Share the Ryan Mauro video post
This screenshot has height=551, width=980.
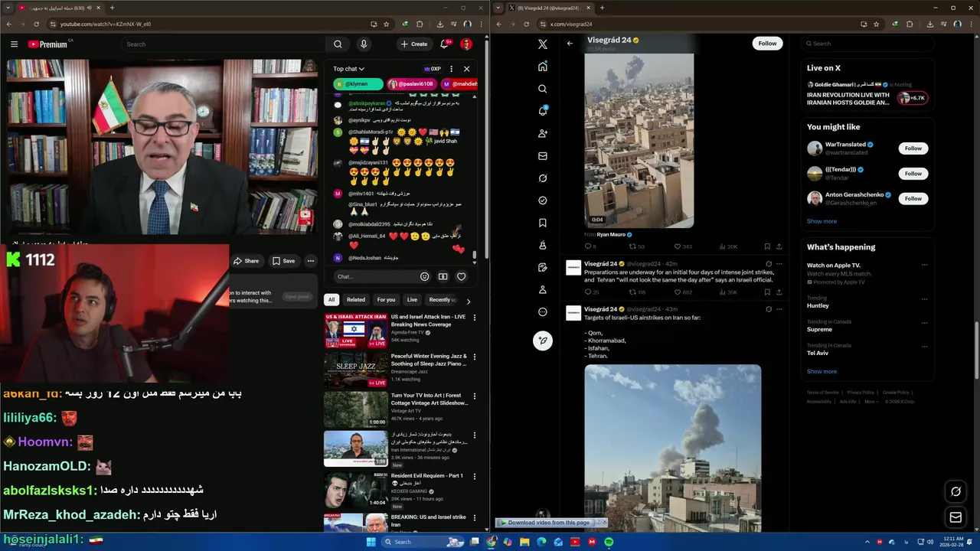(779, 246)
